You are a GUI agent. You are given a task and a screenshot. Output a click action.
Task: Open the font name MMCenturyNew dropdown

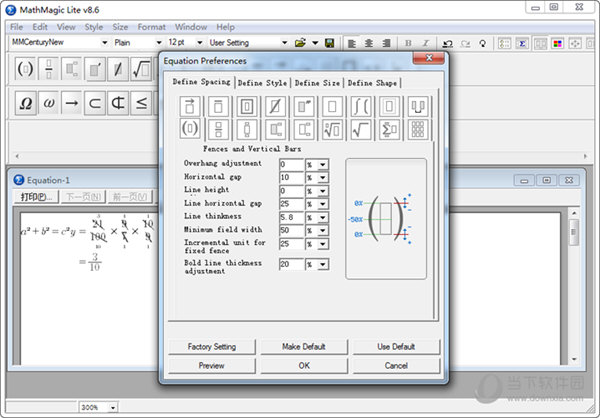[104, 42]
